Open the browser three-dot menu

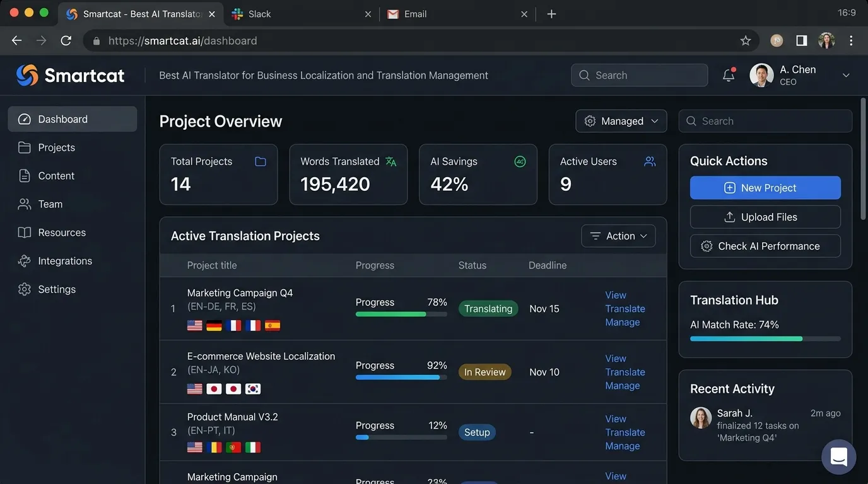point(851,40)
